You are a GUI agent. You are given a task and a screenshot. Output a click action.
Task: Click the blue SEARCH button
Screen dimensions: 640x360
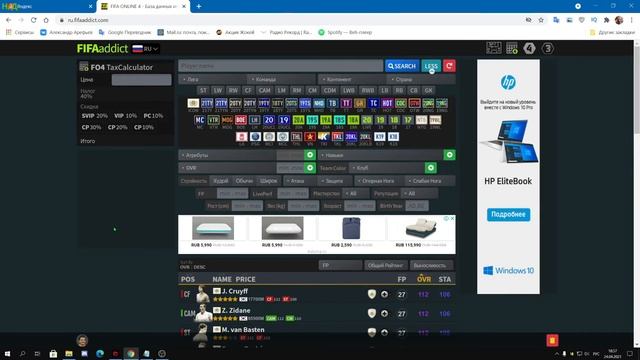point(402,66)
